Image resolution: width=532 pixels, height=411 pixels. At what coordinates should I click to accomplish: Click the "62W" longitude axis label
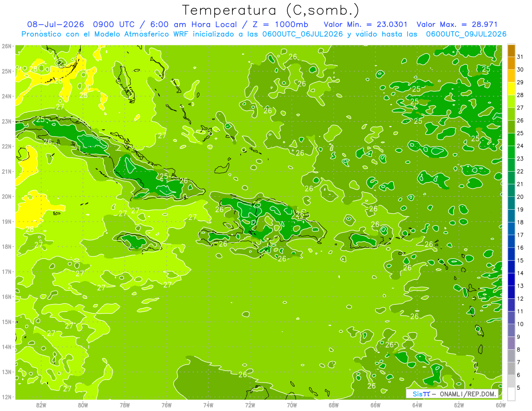[458, 405]
